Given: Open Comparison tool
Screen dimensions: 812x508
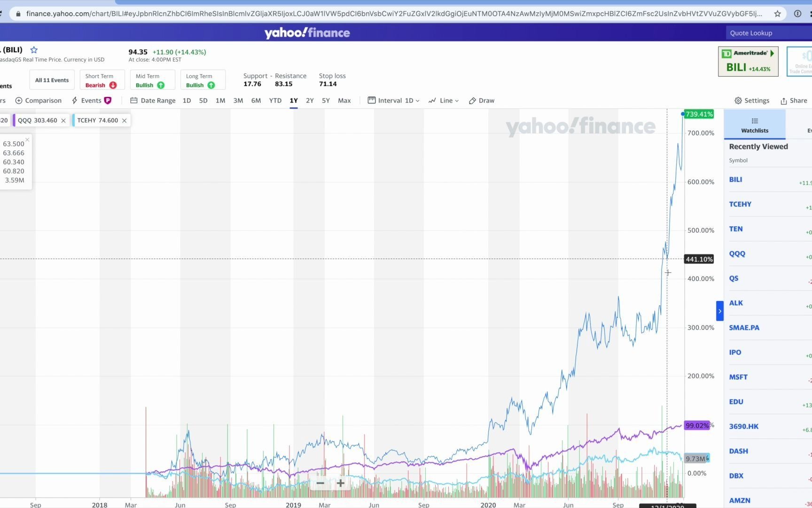Looking at the screenshot, I should 39,101.
